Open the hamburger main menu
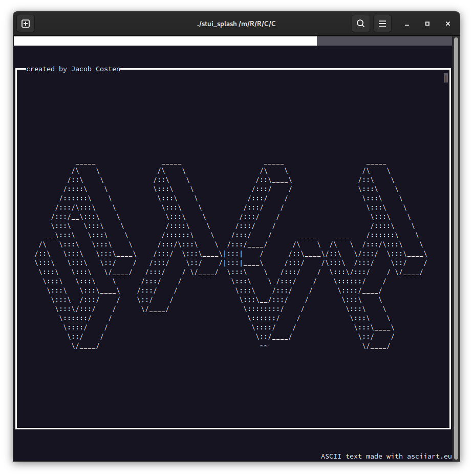This screenshot has width=473, height=476. [382, 24]
